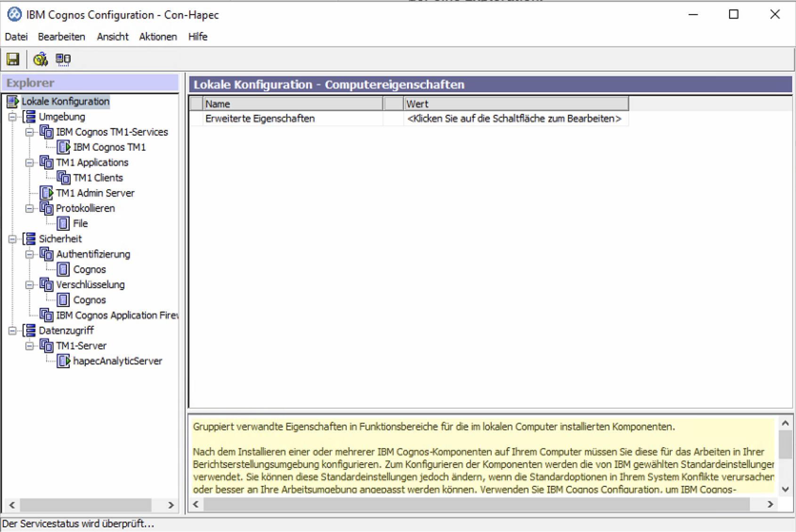Click the Name column header
The image size is (796, 532).
[x=292, y=104]
